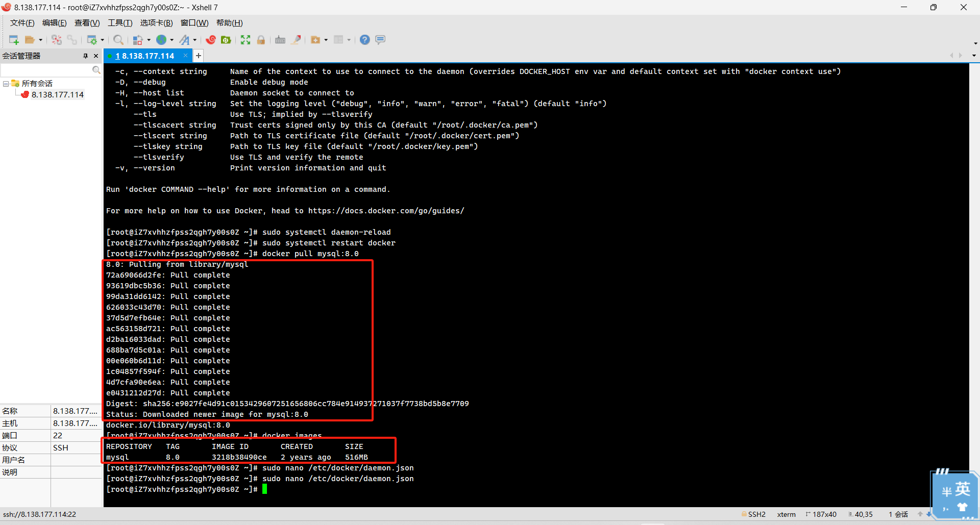The width and height of the screenshot is (980, 525).
Task: Click the SSH2 status bar indicator
Action: point(753,514)
